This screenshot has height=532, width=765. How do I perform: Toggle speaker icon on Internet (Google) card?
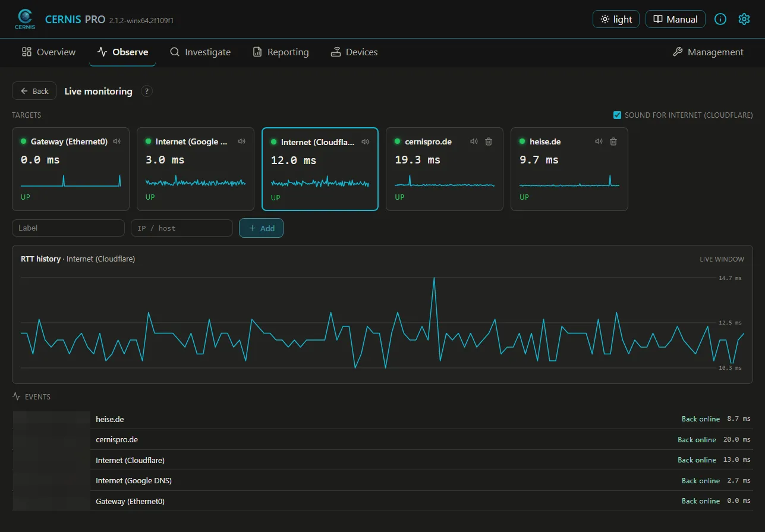[x=242, y=141]
